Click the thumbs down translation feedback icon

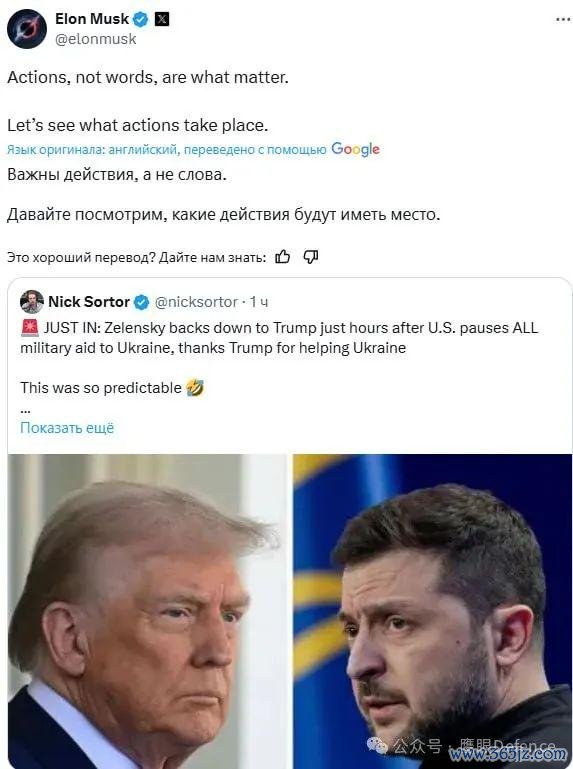click(311, 256)
